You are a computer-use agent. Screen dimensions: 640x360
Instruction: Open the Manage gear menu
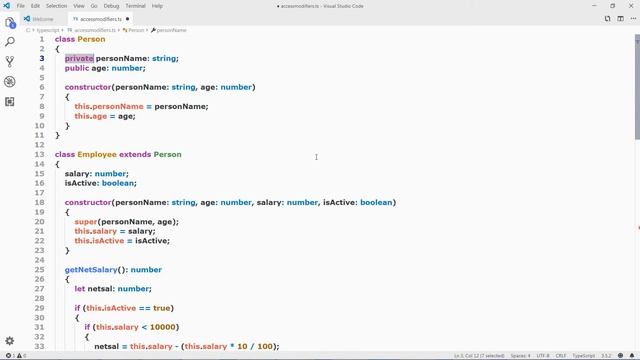pyautogui.click(x=10, y=341)
